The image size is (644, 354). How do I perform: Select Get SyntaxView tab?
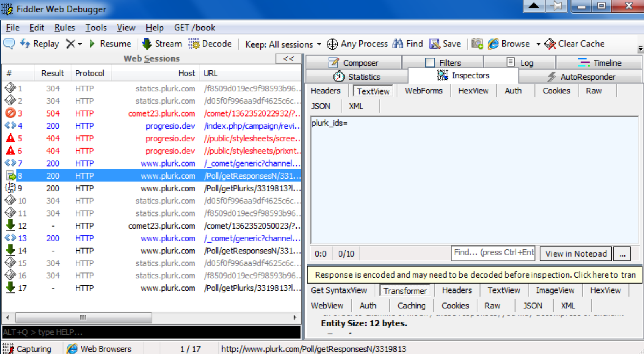(x=339, y=290)
